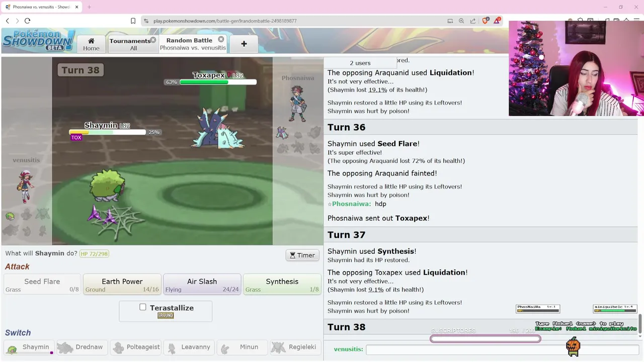Viewport: 644px width, 362px height.
Task: Open a new room with the plus tab
Action: 244,44
